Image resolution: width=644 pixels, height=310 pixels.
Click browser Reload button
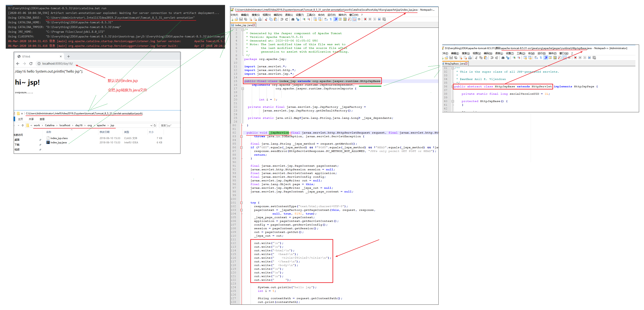click(x=31, y=63)
